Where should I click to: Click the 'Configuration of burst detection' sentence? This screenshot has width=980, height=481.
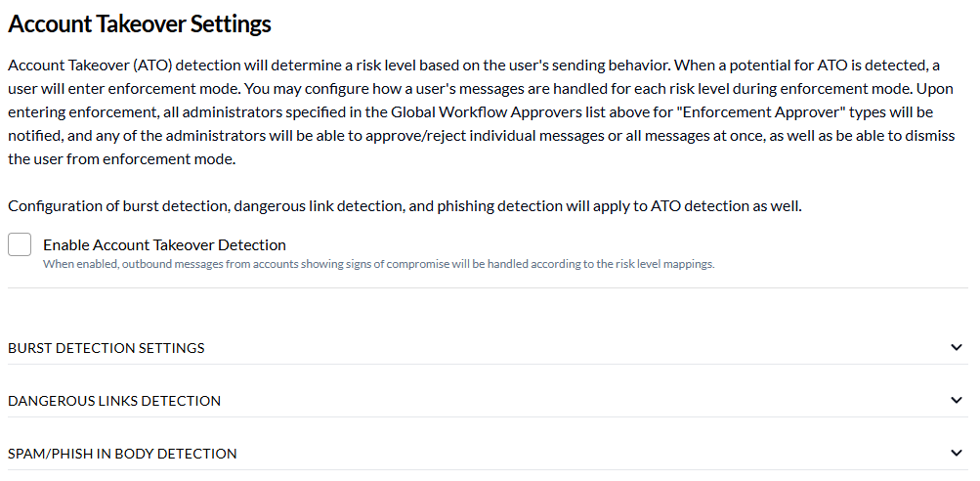tap(405, 205)
